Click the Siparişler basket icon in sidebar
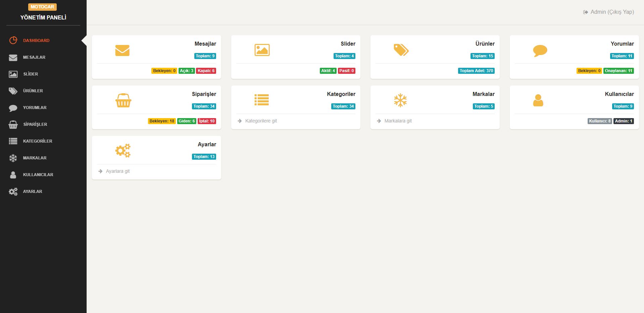The height and width of the screenshot is (313, 644). pos(13,124)
